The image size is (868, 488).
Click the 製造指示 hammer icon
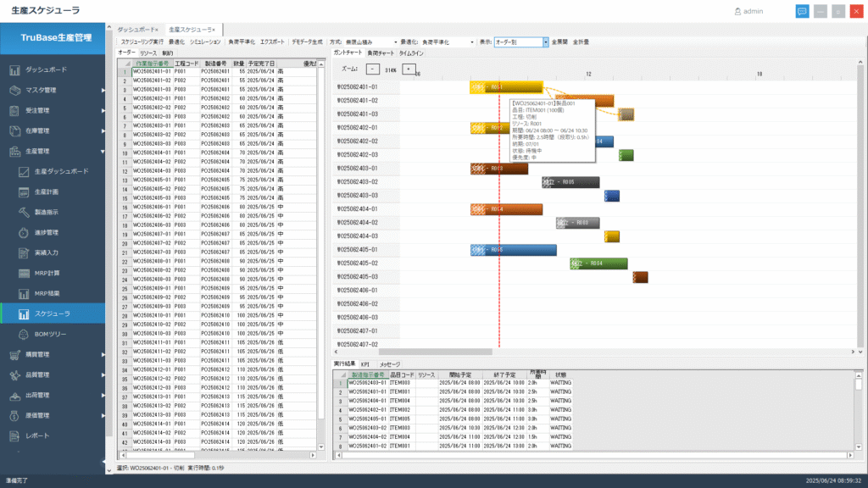(x=24, y=213)
